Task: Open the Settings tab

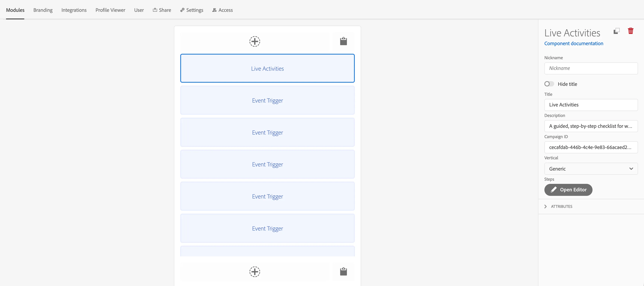Action: click(192, 10)
